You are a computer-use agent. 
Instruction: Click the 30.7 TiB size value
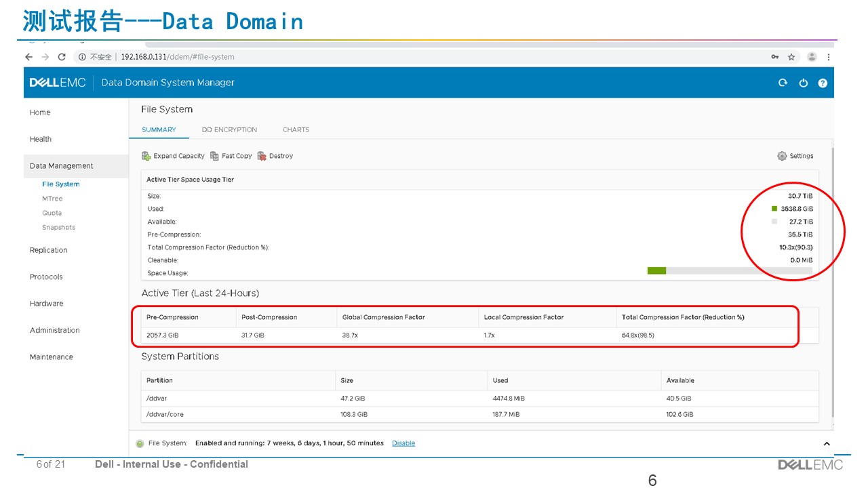(x=800, y=196)
